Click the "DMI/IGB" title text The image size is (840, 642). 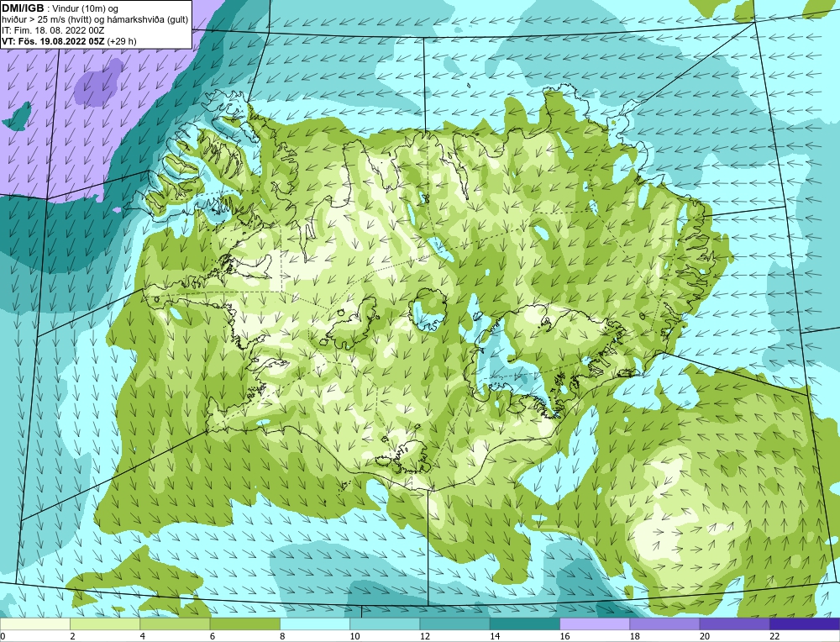pos(23,8)
